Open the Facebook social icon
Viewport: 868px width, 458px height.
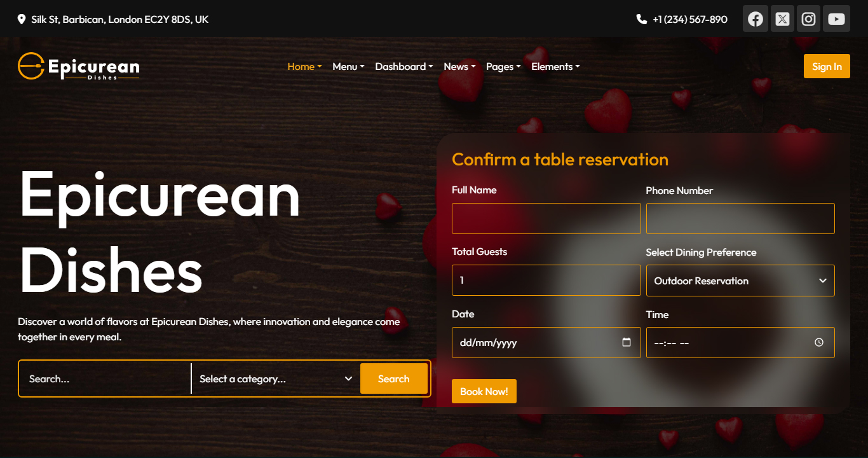[756, 19]
